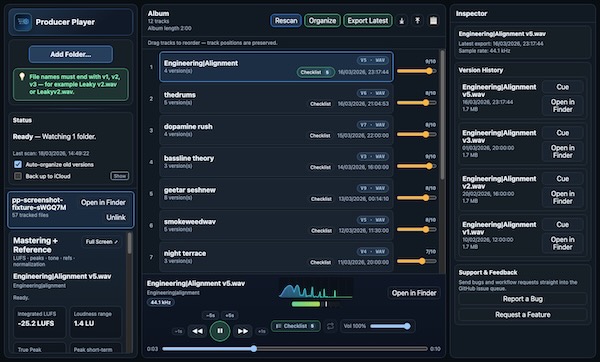Click the track list vertical scrollbar
Screen dimensions: 600x362
click(442, 115)
